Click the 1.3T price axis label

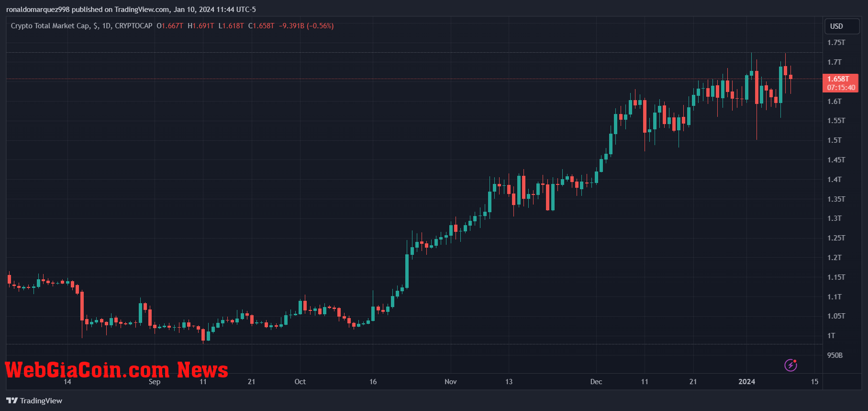coord(835,218)
